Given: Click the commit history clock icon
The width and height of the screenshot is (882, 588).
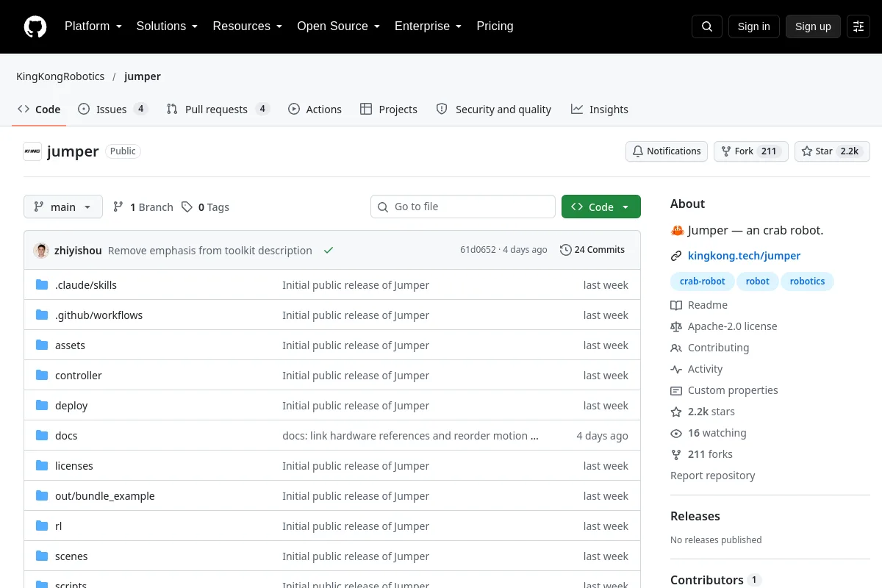Looking at the screenshot, I should [x=565, y=250].
